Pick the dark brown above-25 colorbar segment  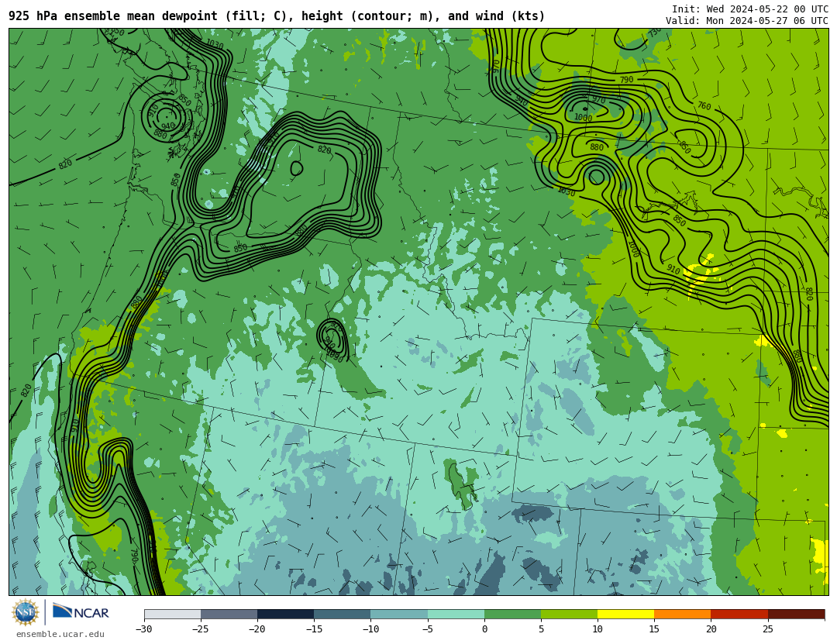coord(797,615)
